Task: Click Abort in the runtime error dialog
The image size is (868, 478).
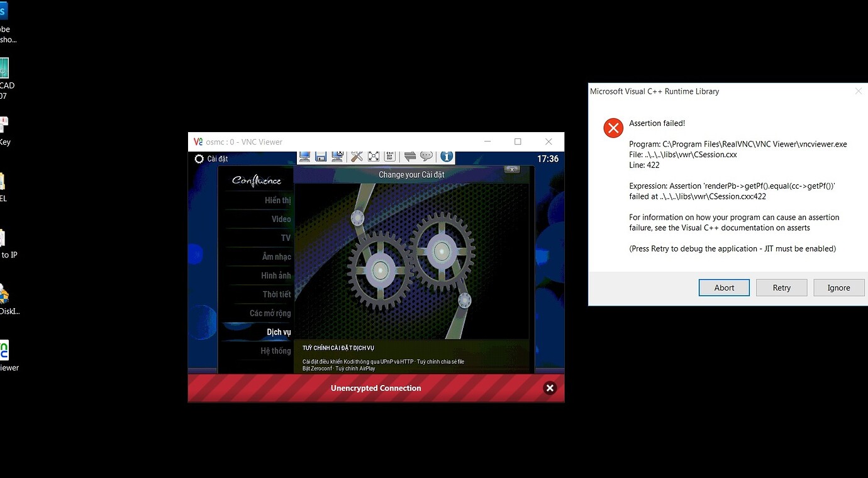Action: tap(724, 287)
